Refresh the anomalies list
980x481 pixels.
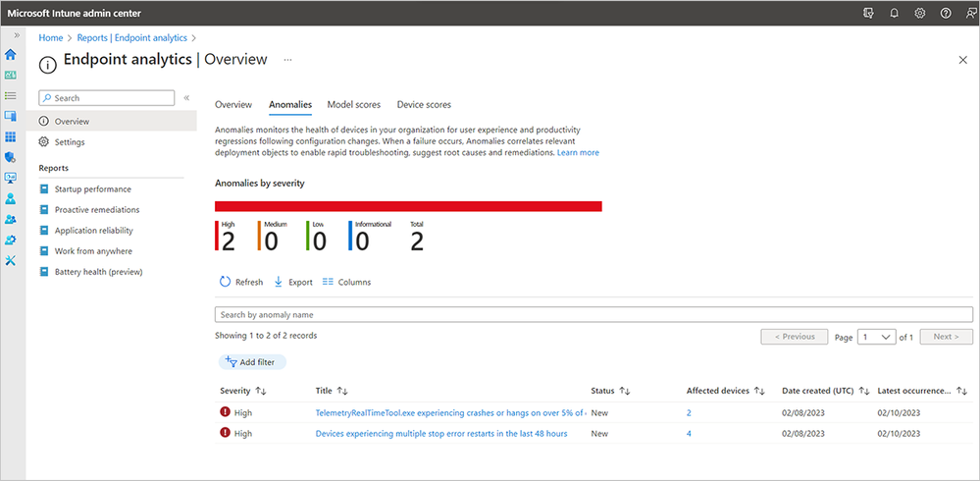tap(241, 282)
